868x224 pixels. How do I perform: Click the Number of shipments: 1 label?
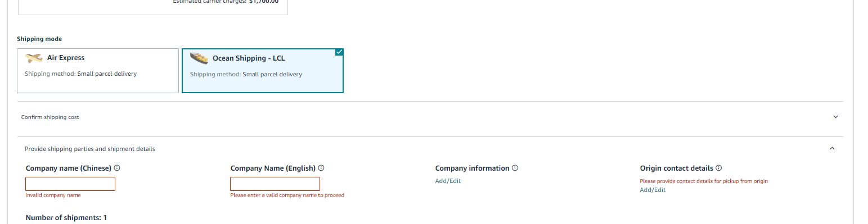[66, 217]
